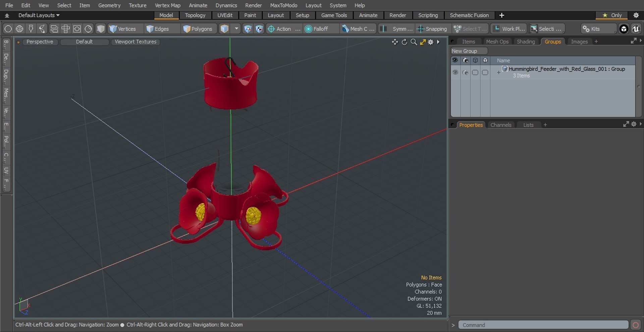Click the camera render column header
Viewport: 644px width, 332px height.
point(465,60)
